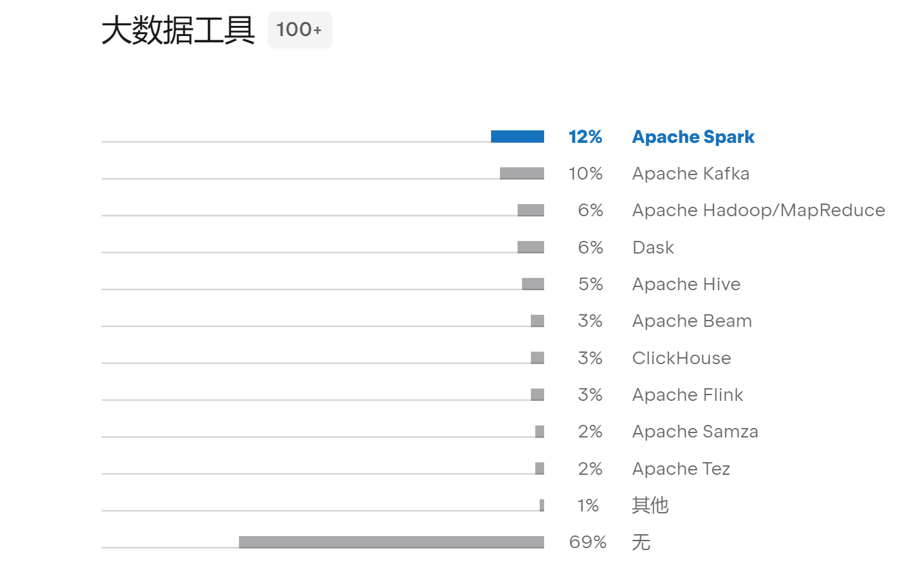Click the Apache Samza label
This screenshot has width=924, height=569.
(695, 432)
